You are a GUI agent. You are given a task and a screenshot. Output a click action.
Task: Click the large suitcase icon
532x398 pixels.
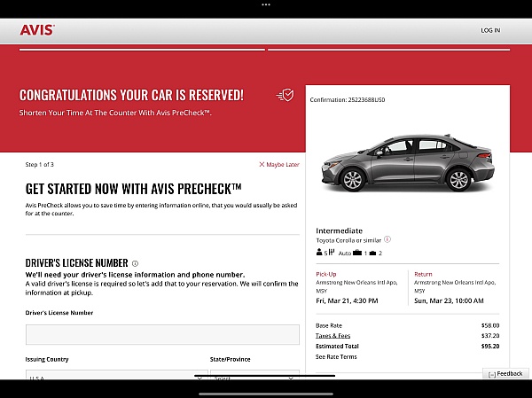357,253
